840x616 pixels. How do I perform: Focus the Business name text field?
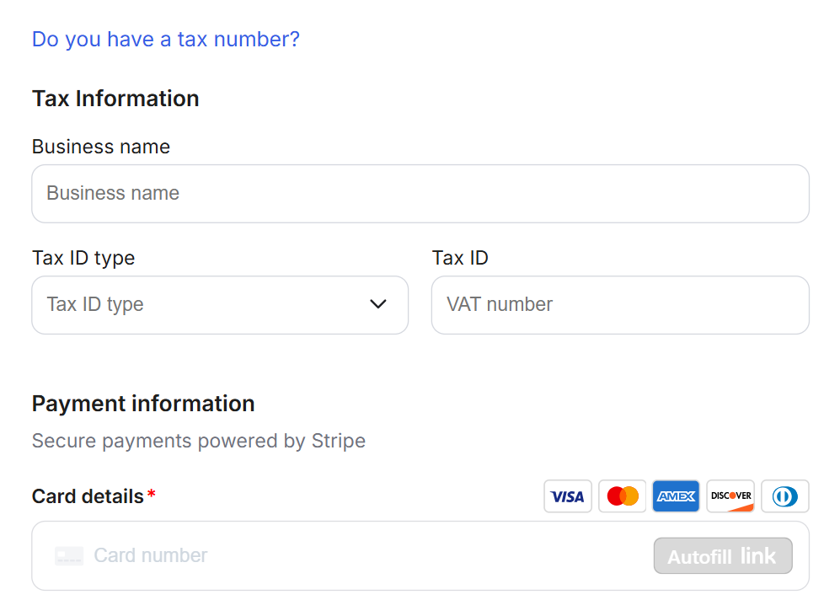420,194
